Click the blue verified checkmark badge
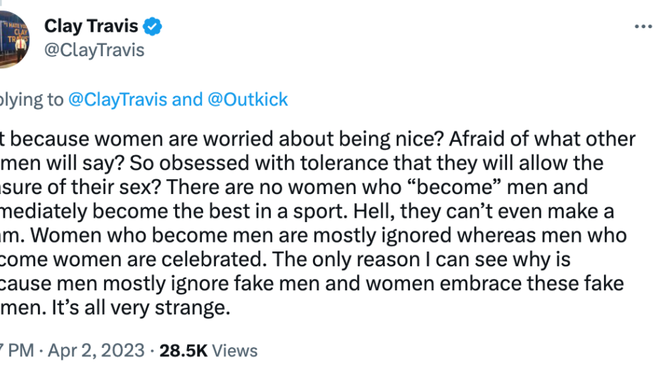 click(x=152, y=26)
